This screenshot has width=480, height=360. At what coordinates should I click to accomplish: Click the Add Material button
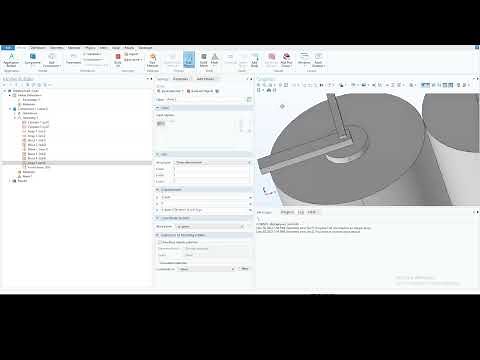152,60
